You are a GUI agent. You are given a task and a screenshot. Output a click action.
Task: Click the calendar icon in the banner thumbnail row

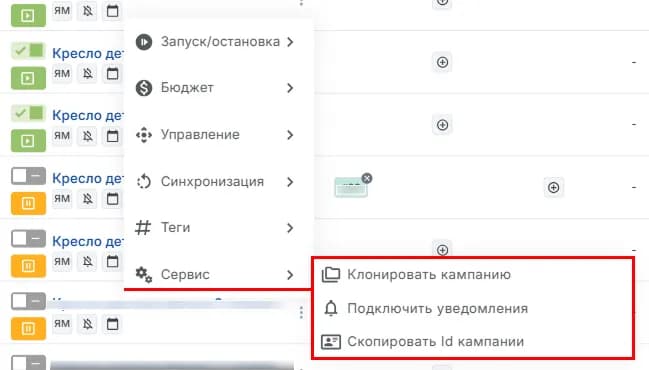[x=112, y=199]
